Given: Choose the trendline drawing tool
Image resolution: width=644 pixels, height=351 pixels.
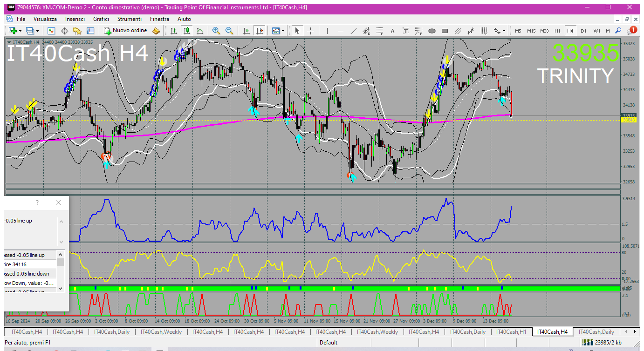Looking at the screenshot, I should (354, 31).
